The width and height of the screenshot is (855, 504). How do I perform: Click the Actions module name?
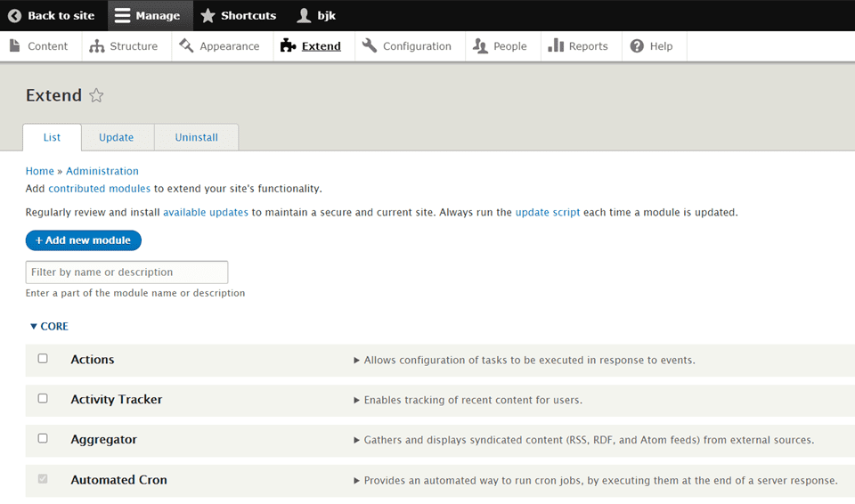click(x=92, y=360)
